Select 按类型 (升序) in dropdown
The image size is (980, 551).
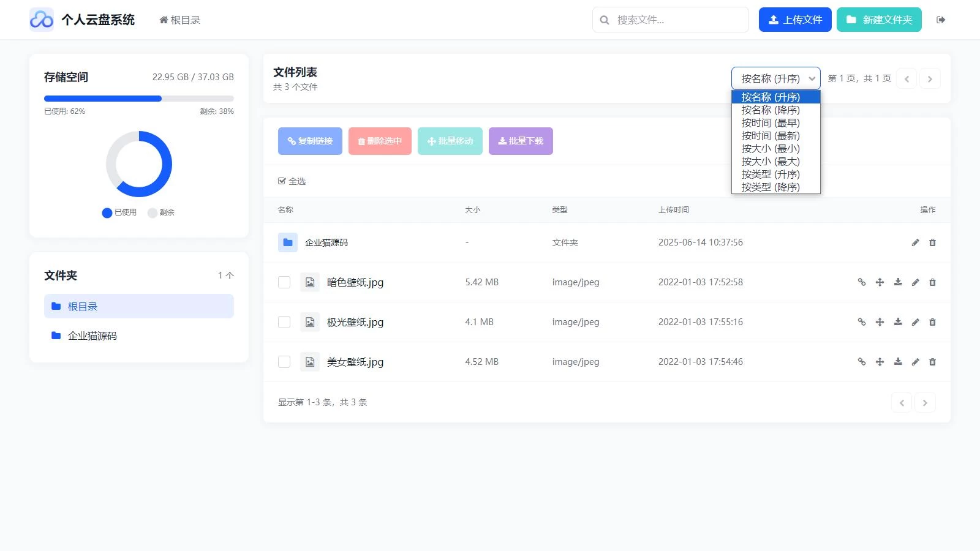click(770, 174)
